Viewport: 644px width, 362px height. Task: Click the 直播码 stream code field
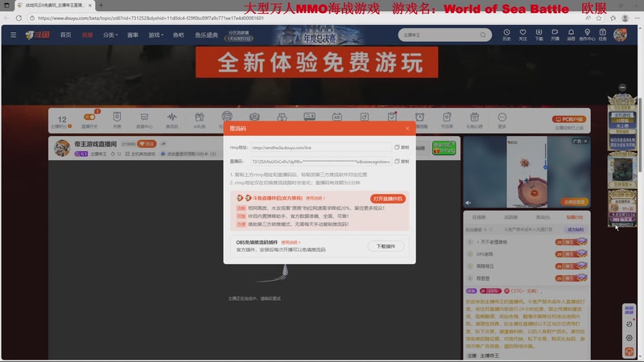[x=320, y=162]
